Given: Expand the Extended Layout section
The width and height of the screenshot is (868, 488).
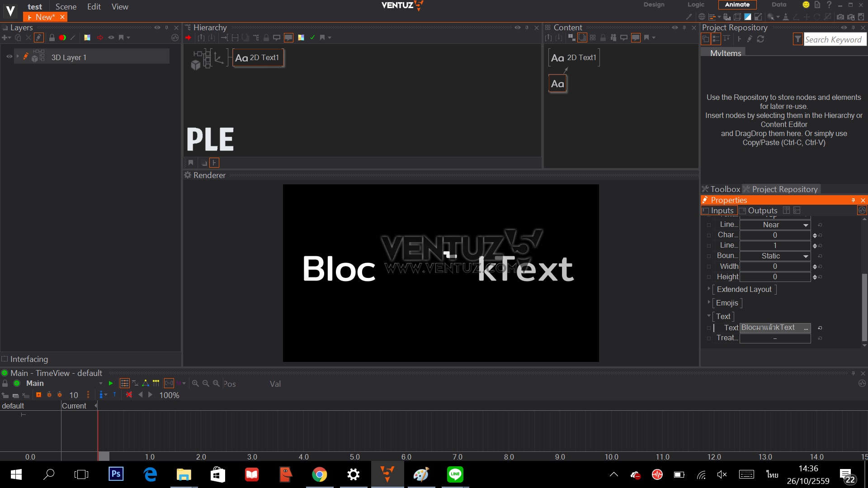Looking at the screenshot, I should [709, 288].
